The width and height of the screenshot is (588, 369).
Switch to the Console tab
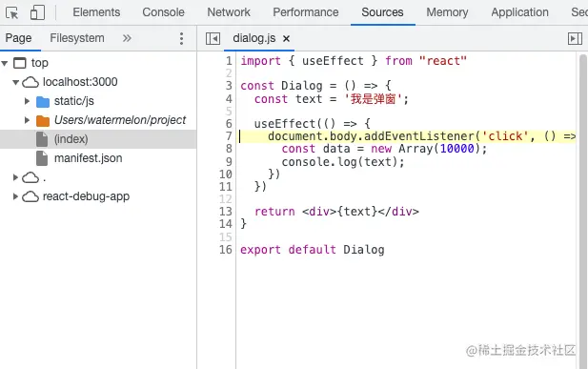tap(163, 12)
